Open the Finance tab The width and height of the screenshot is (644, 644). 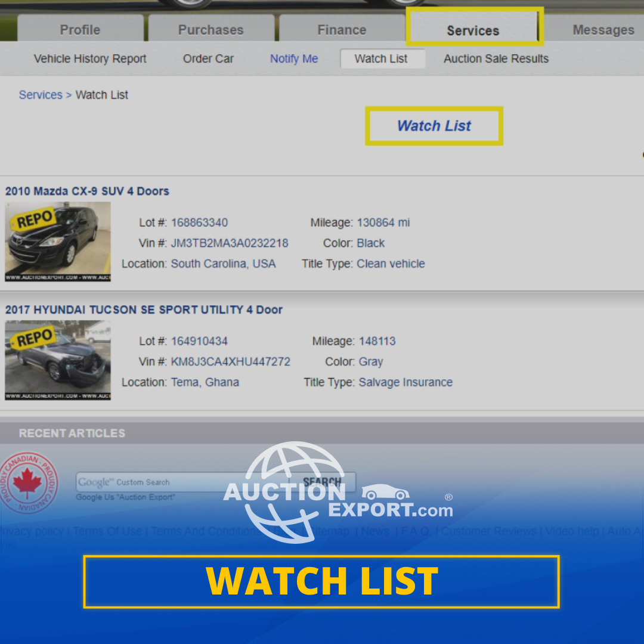342,29
